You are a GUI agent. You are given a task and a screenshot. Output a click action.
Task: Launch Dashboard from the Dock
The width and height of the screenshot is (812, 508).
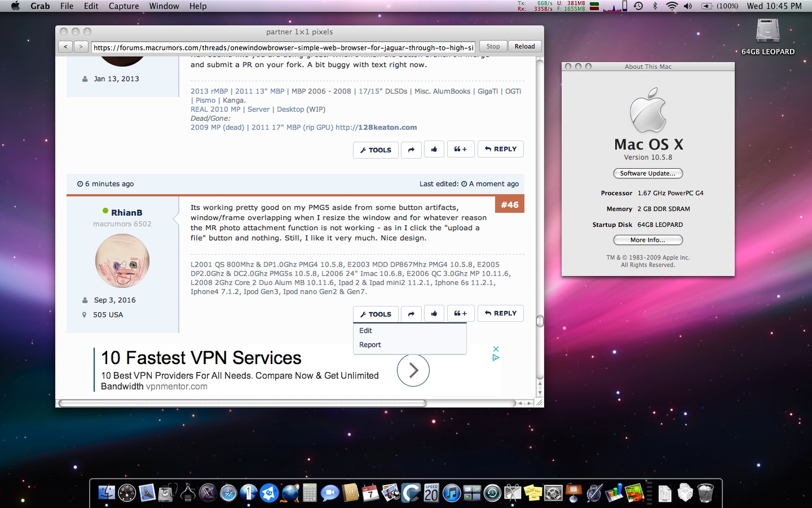pos(127,493)
